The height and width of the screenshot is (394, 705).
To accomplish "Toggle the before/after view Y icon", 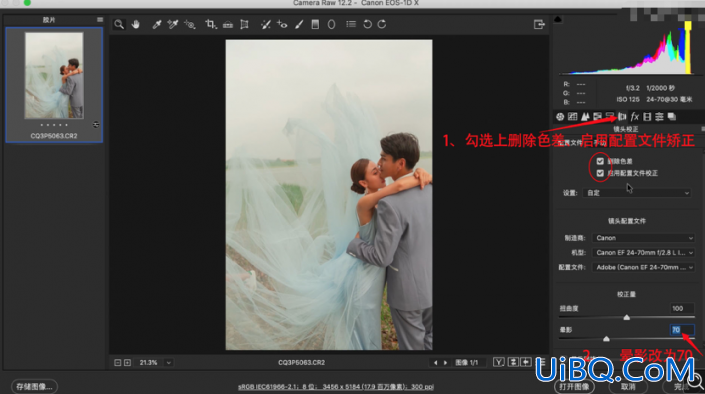I will 499,362.
